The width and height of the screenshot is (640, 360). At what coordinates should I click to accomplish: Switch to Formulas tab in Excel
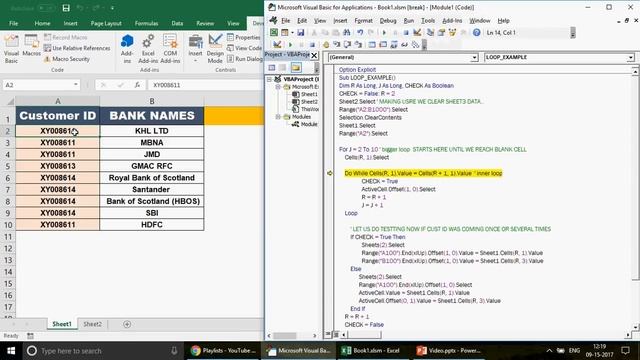tap(147, 23)
